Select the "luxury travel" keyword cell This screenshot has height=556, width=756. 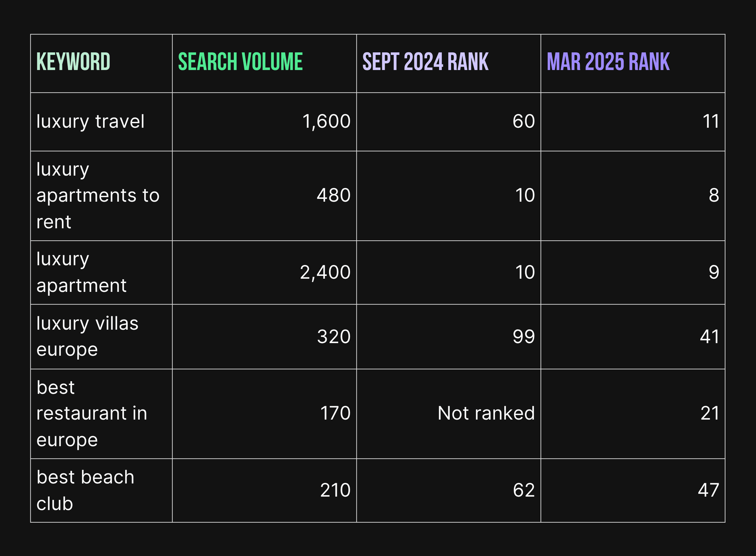90,122
